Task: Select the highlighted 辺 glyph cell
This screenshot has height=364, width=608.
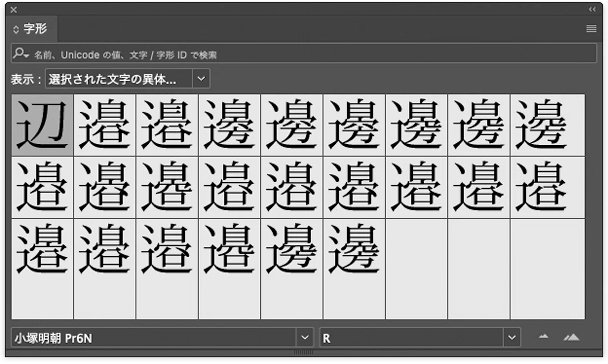Action: [x=42, y=125]
